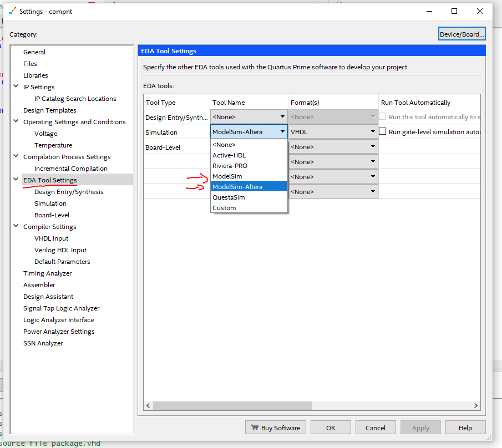Collapse the Compilation Process Settings node
Screen dimensions: 502x448
pos(16,157)
